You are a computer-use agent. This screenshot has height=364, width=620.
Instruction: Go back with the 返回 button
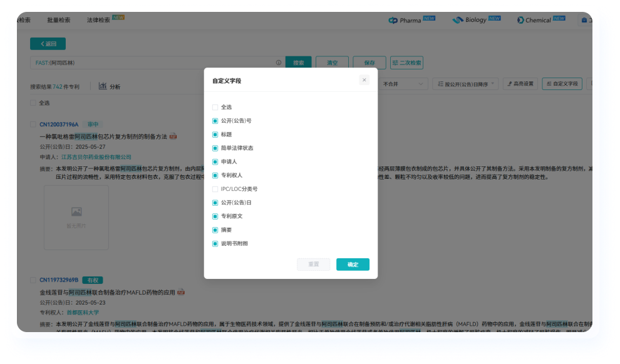[48, 44]
